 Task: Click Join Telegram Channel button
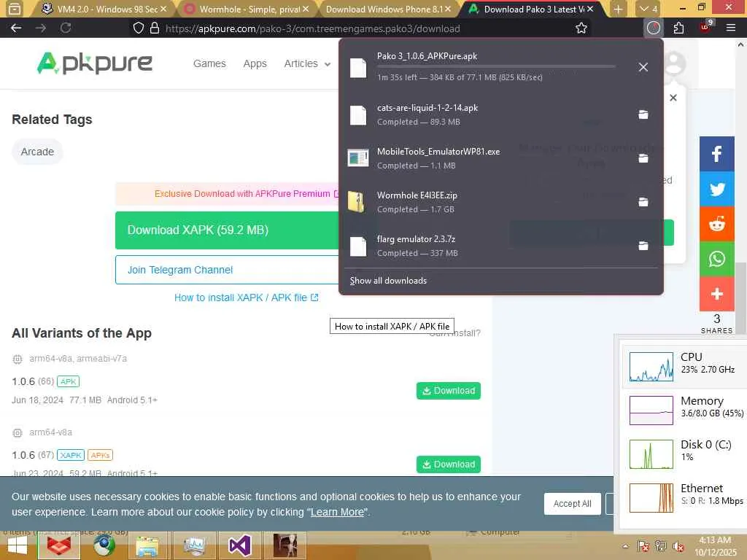227,270
